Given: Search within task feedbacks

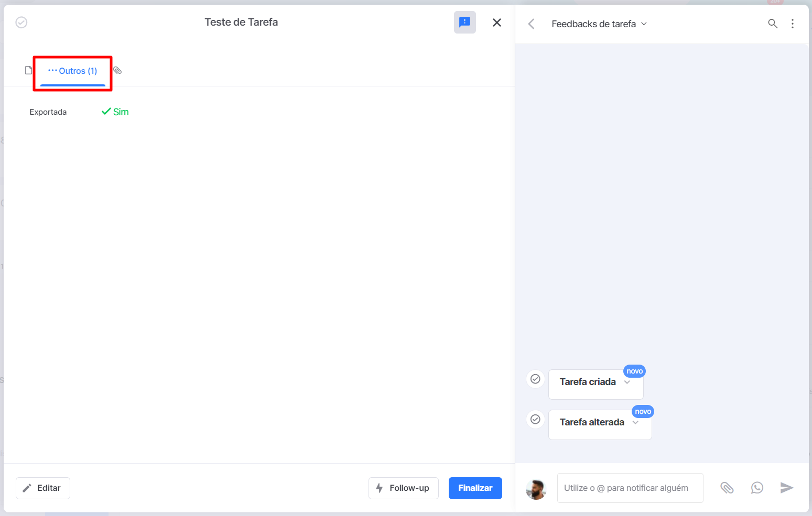Looking at the screenshot, I should 773,24.
